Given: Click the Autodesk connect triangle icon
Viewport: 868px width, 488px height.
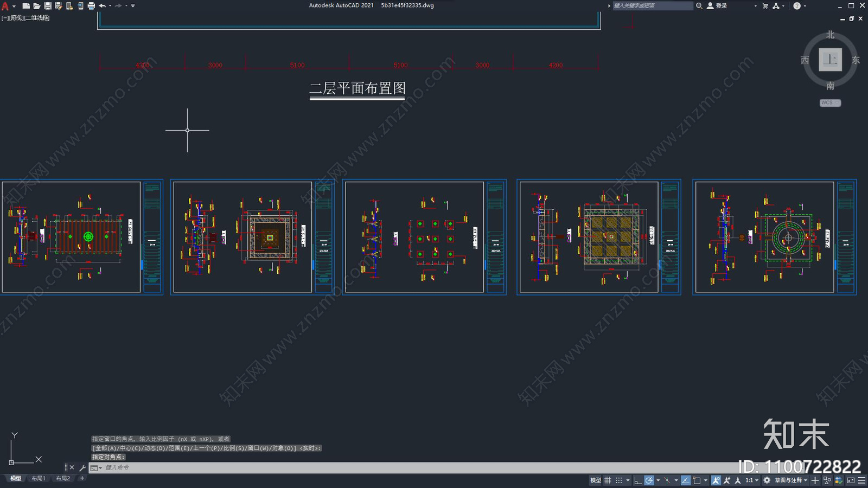Looking at the screenshot, I should pos(776,6).
